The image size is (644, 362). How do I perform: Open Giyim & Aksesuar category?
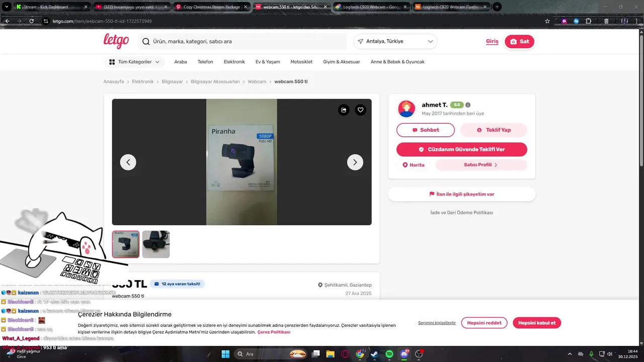342,62
